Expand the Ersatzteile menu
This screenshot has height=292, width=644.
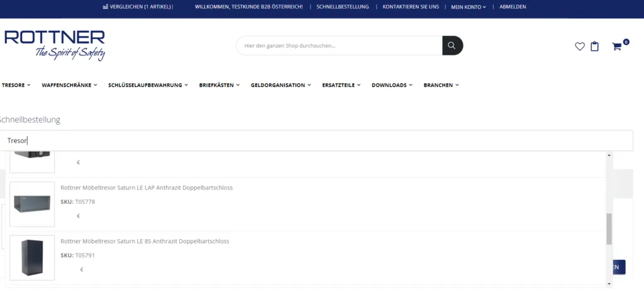(341, 85)
